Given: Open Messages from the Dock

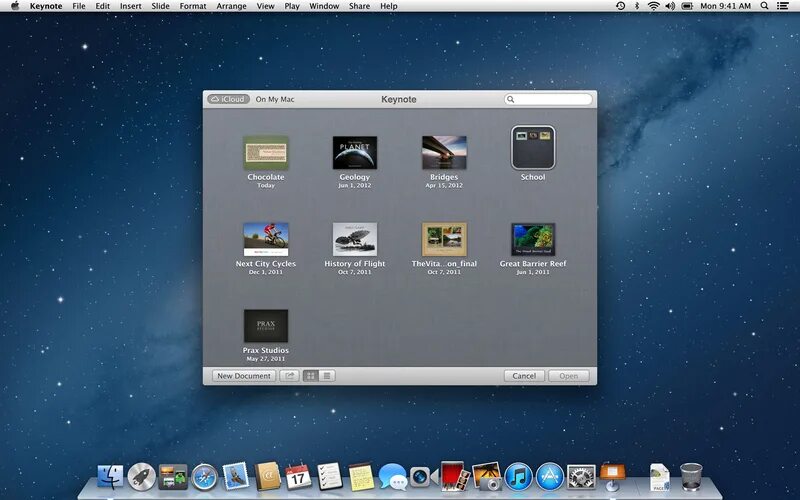Looking at the screenshot, I should (393, 477).
